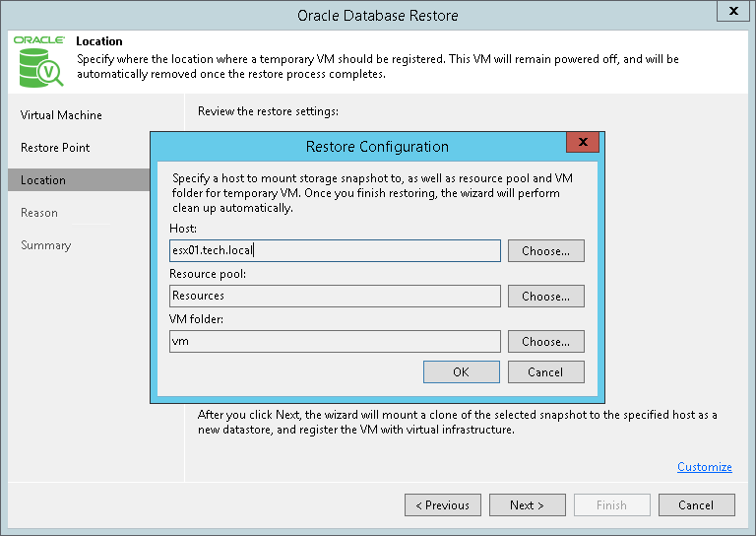This screenshot has width=756, height=536.
Task: Select the Virtual Machine wizard step
Action: (61, 115)
